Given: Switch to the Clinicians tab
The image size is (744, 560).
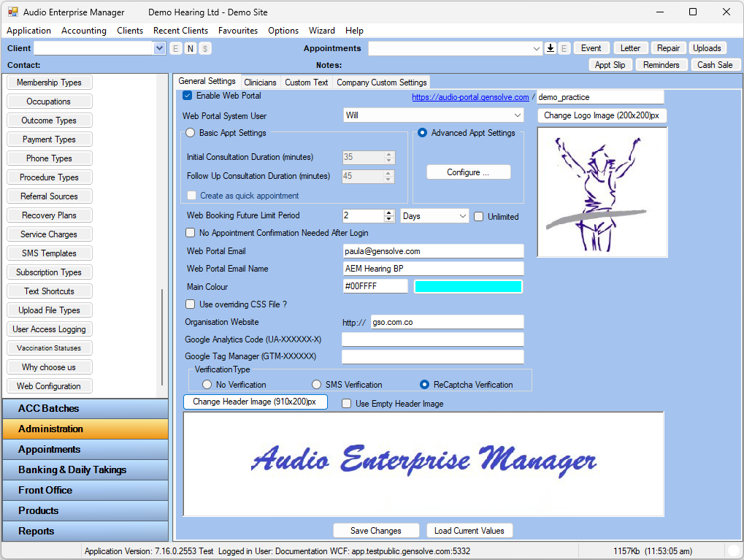Looking at the screenshot, I should (x=260, y=83).
